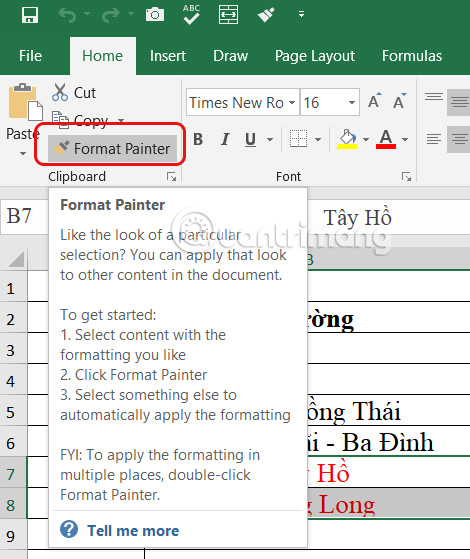Run the ABC spelling check icon
Image resolution: width=470 pixels, height=559 pixels.
click(x=191, y=14)
